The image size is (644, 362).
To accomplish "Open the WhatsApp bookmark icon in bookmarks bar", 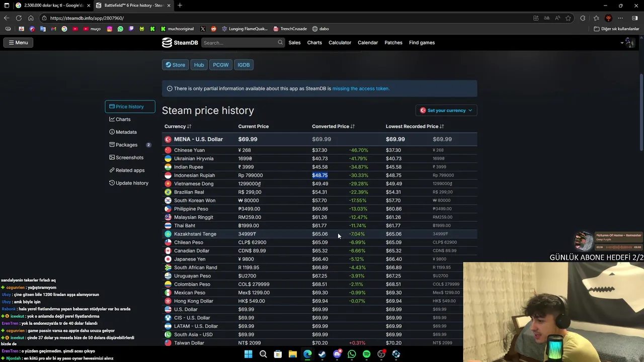I will pyautogui.click(x=120, y=29).
